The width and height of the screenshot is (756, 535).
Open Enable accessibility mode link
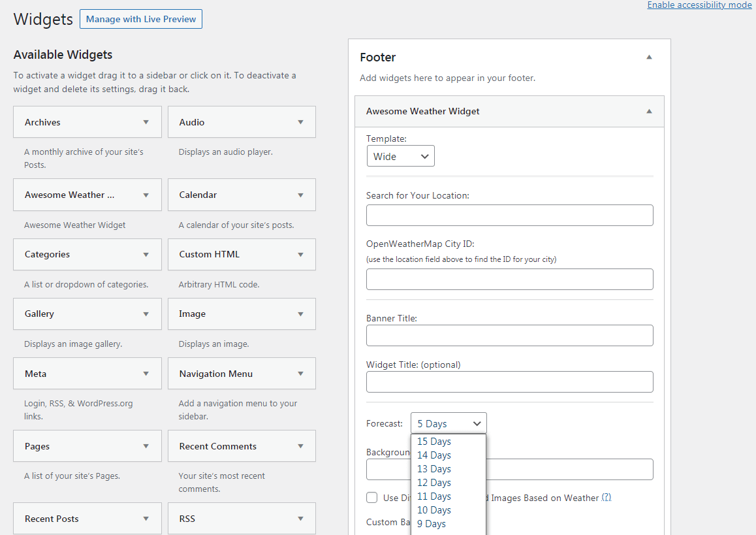(699, 5)
